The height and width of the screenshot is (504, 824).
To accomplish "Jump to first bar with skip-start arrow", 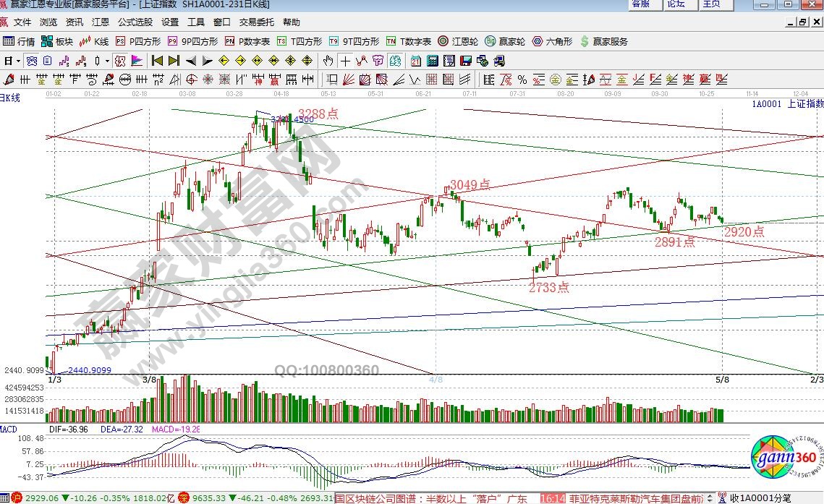I will click(157, 61).
